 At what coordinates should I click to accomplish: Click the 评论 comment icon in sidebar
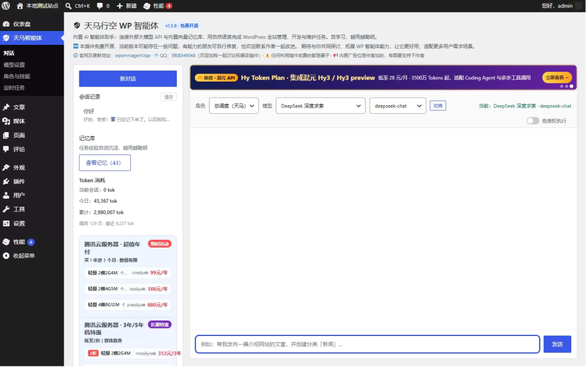click(x=6, y=149)
